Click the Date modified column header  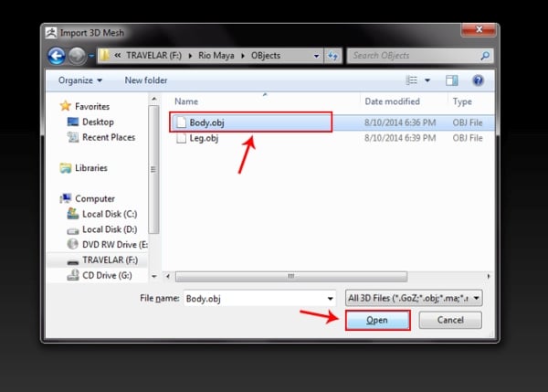click(392, 101)
